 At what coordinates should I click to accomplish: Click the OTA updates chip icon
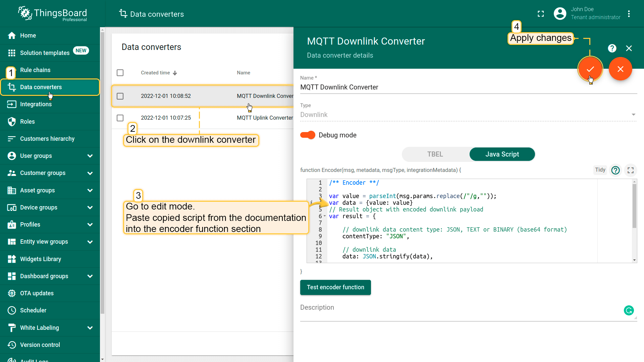point(12,293)
